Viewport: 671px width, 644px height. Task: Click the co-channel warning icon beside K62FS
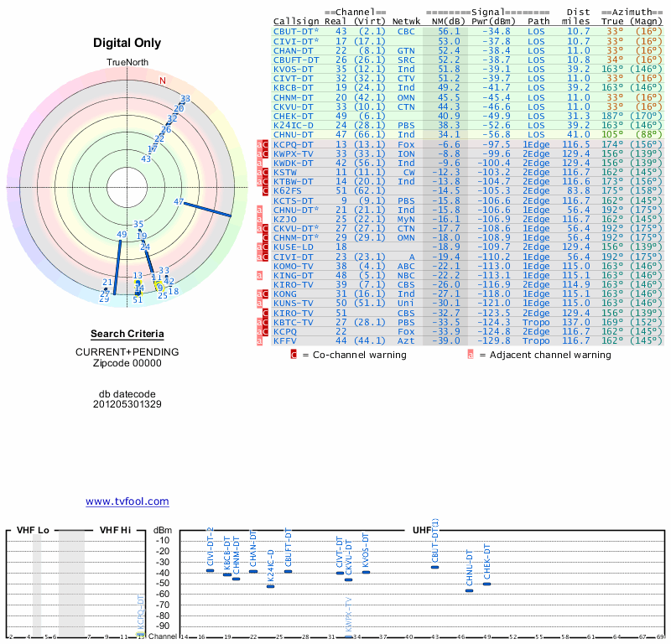click(267, 190)
